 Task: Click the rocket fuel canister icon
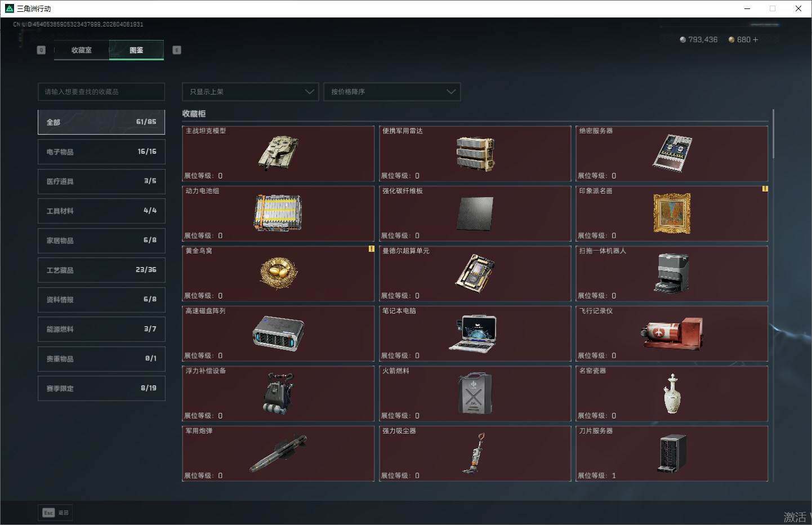[474, 393]
